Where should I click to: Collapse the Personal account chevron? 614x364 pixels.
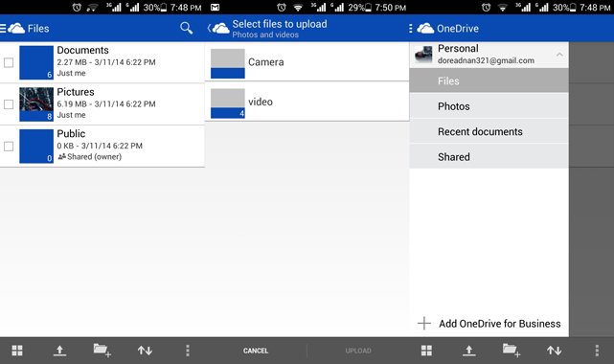click(x=560, y=55)
